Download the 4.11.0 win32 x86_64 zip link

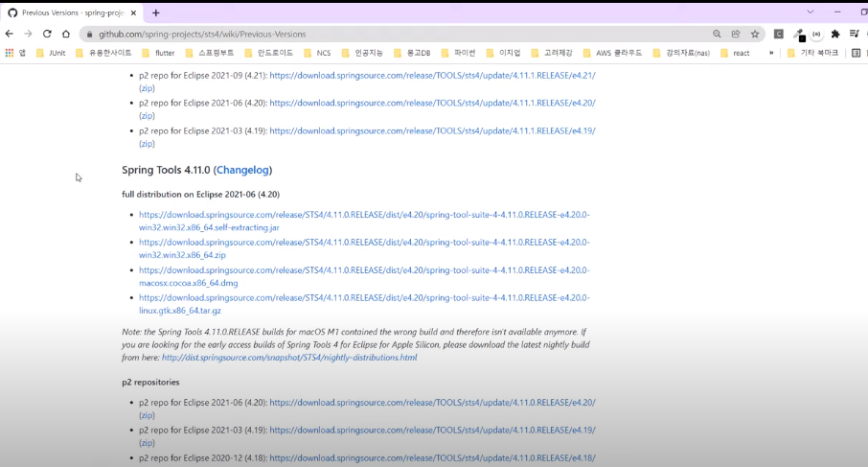364,248
